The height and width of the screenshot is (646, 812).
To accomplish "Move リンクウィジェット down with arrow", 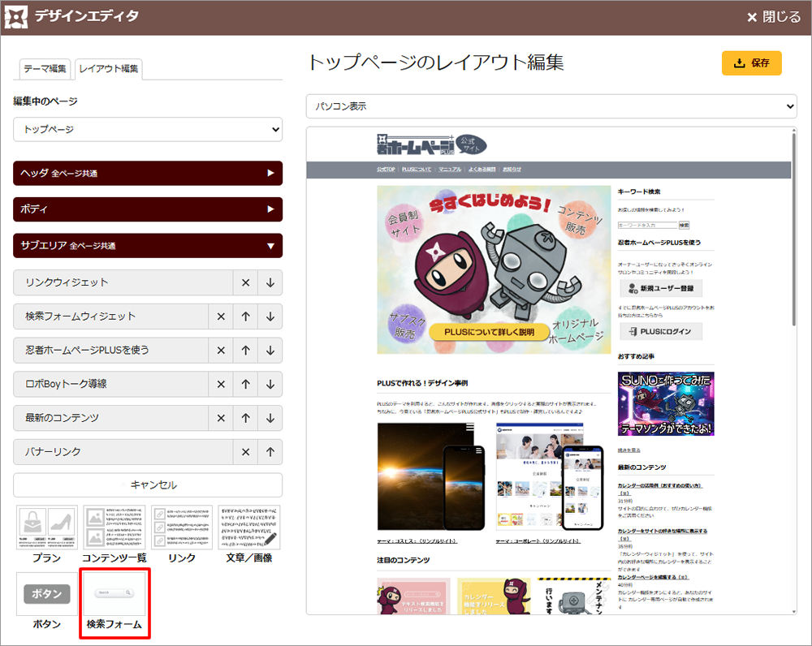I will pos(270,282).
